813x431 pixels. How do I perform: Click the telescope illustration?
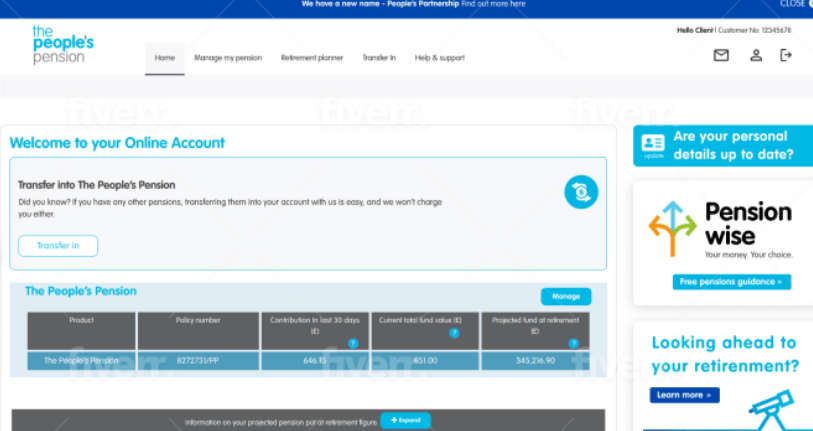[771, 410]
